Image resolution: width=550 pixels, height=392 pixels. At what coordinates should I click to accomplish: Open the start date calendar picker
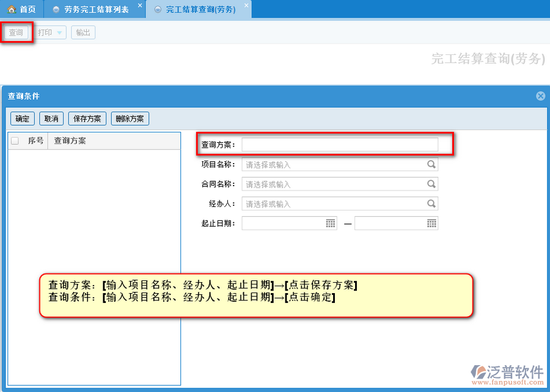(331, 223)
